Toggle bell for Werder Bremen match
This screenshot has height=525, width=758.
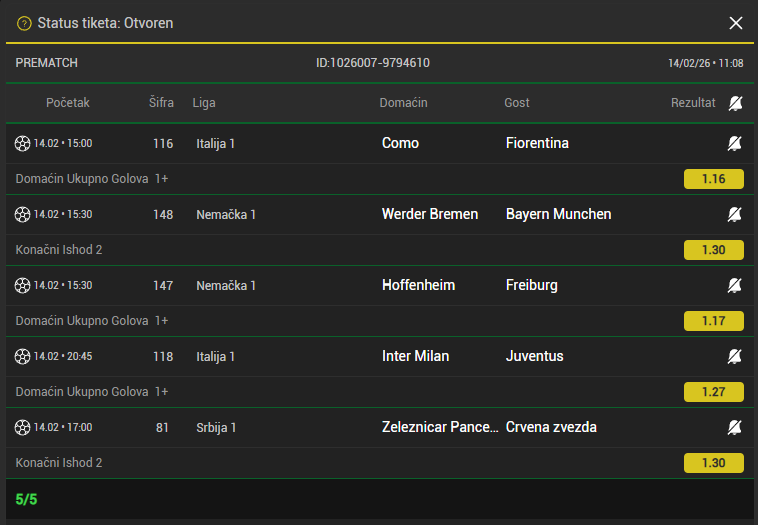pos(735,215)
